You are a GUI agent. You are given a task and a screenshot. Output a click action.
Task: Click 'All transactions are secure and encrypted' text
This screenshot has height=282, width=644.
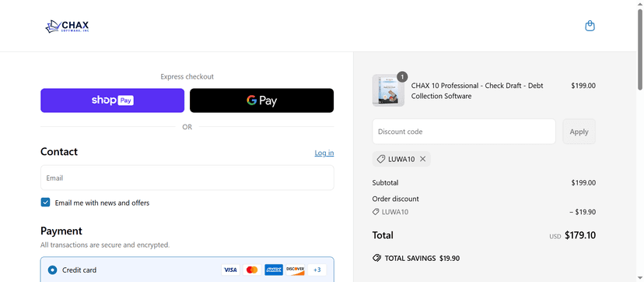105,245
